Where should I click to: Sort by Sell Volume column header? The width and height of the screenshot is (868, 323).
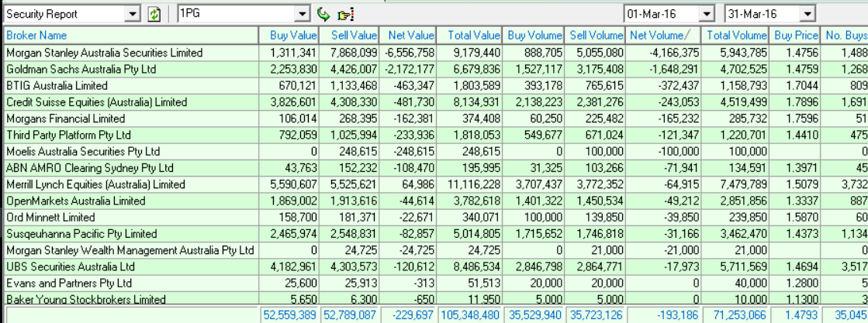(594, 36)
